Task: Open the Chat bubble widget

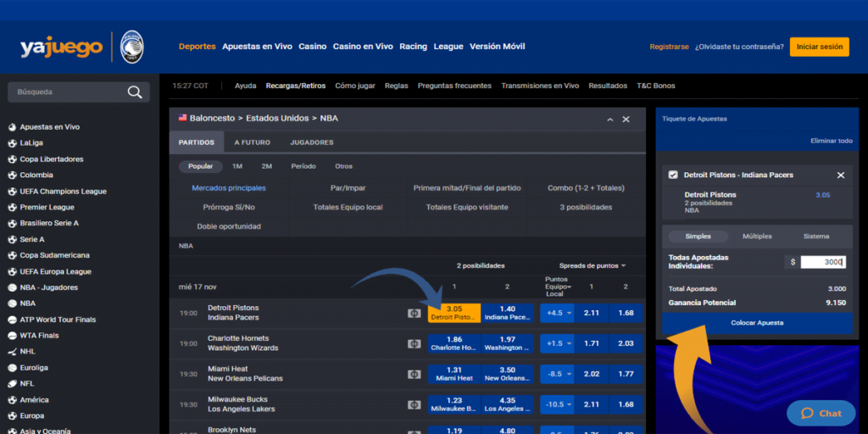Action: coord(821,413)
